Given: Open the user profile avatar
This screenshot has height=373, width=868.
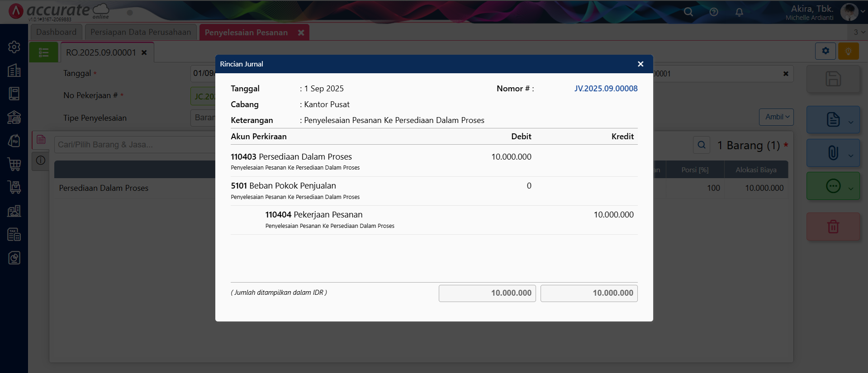Looking at the screenshot, I should (849, 12).
